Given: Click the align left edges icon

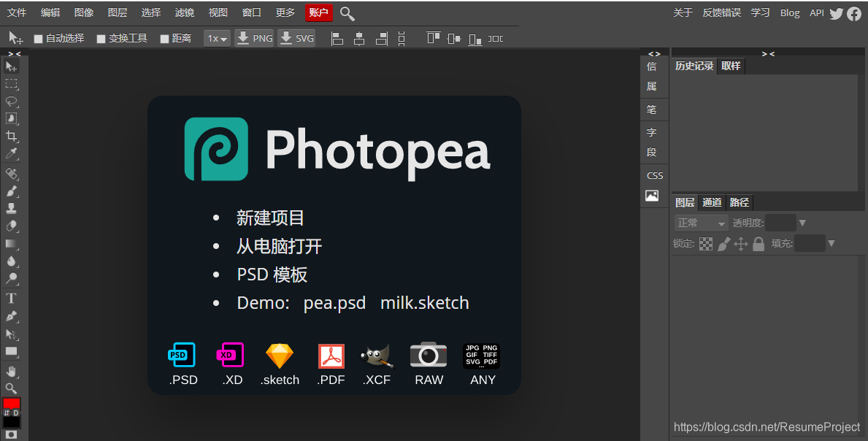Looking at the screenshot, I should (337, 38).
